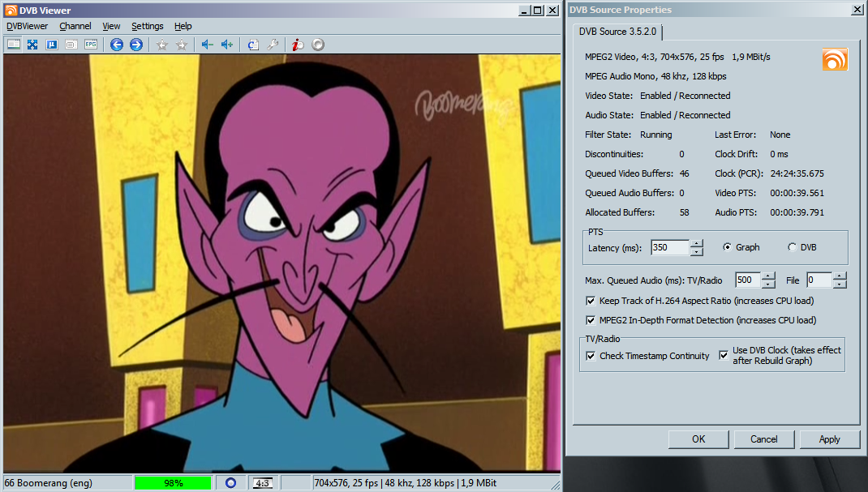Click Filter State value 'Running'
The image size is (868, 492).
pos(656,135)
